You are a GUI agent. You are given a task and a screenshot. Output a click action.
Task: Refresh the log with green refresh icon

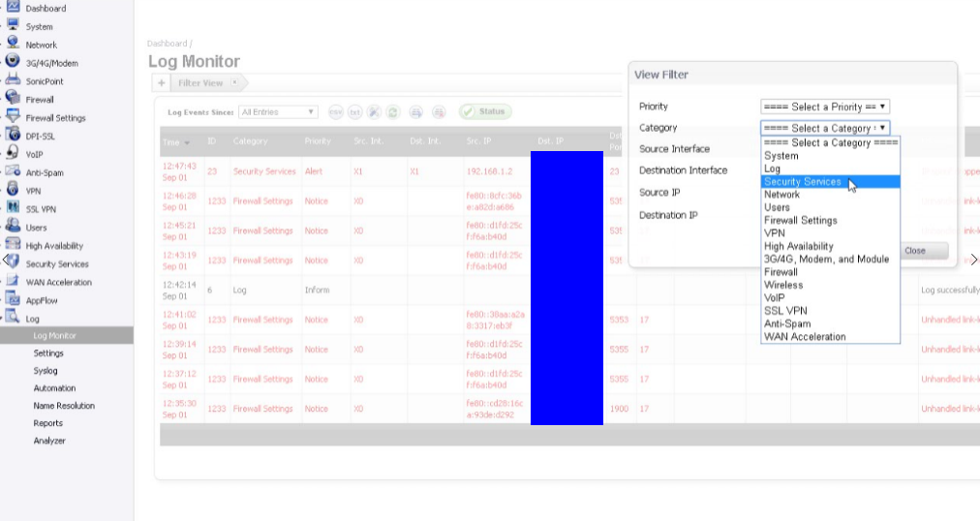392,111
